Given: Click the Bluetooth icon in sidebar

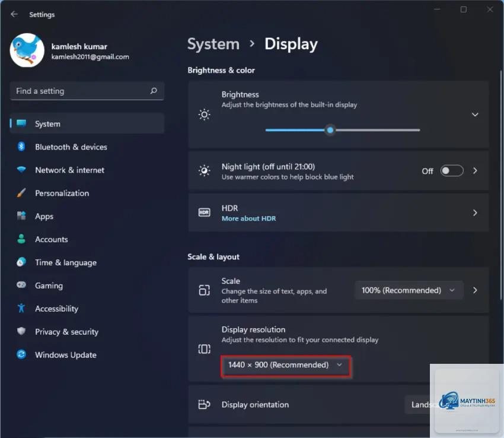Looking at the screenshot, I should click(x=21, y=147).
